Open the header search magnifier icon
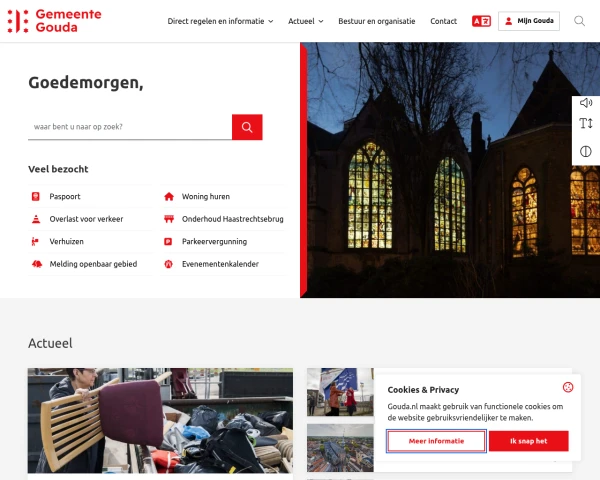The width and height of the screenshot is (600, 480). click(579, 21)
